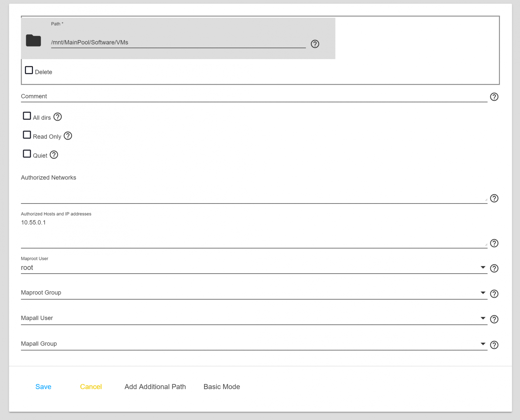This screenshot has width=520, height=420.
Task: View help for Maproot User
Action: [x=494, y=268]
